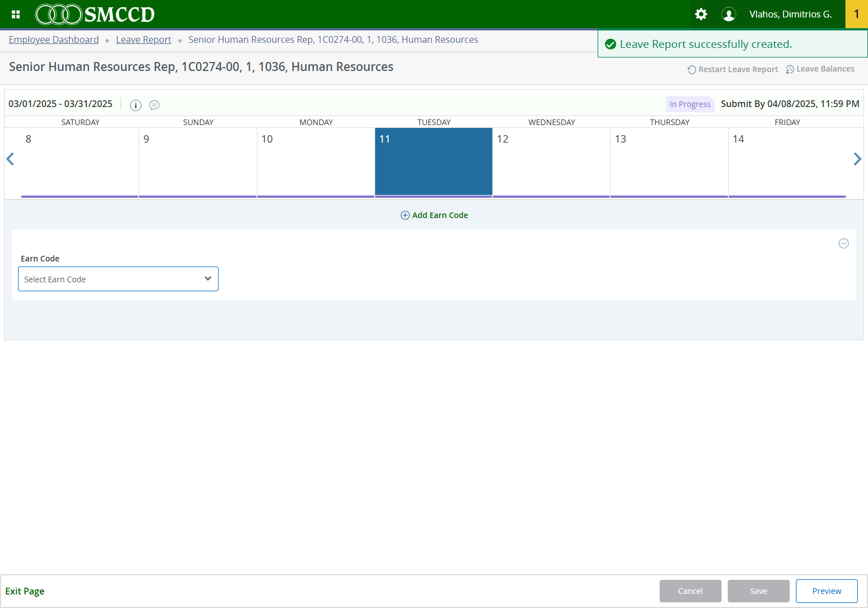This screenshot has height=608, width=868.
Task: Click the Senior Human Resources Rep page heading
Action: tap(201, 67)
